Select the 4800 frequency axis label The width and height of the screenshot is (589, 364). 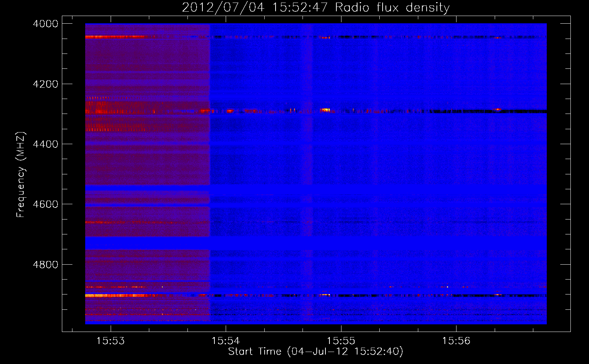click(x=46, y=265)
